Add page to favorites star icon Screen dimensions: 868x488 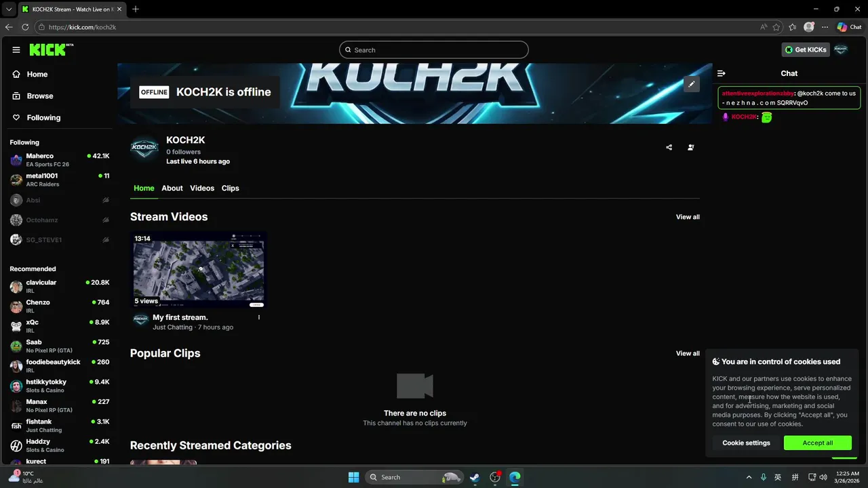pos(776,27)
